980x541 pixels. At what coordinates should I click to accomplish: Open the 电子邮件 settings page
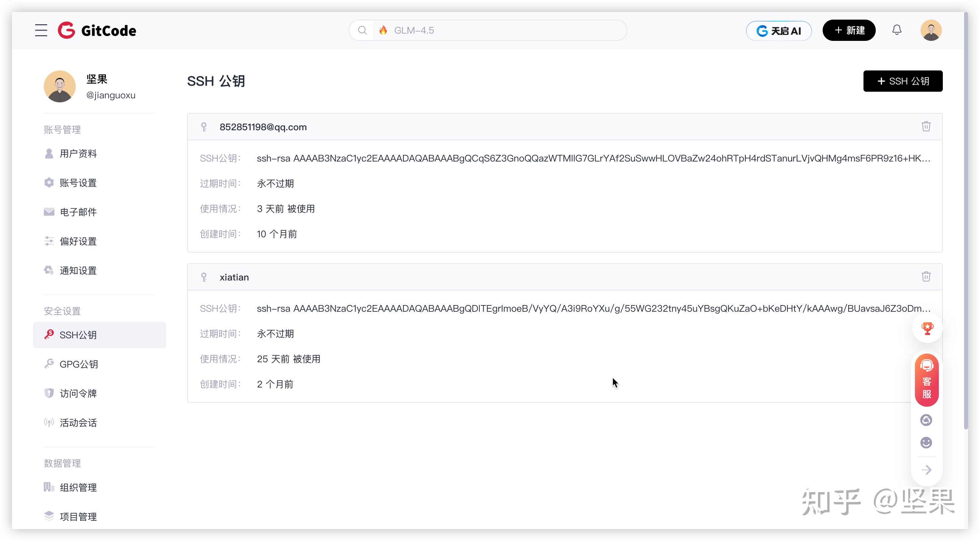click(78, 212)
